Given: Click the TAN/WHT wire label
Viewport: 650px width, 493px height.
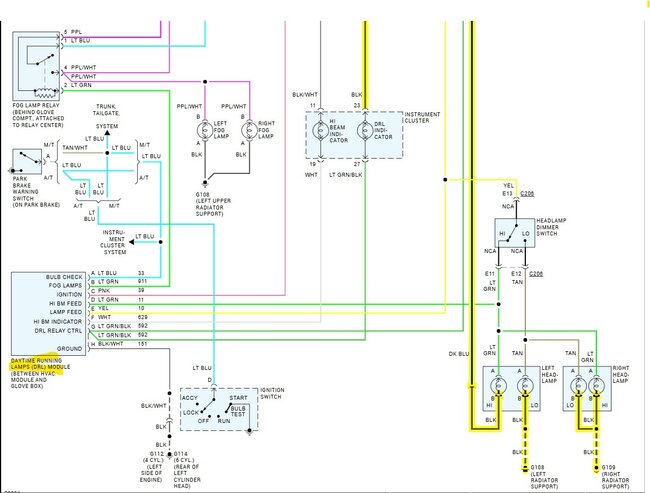Looking at the screenshot, I should (75, 148).
